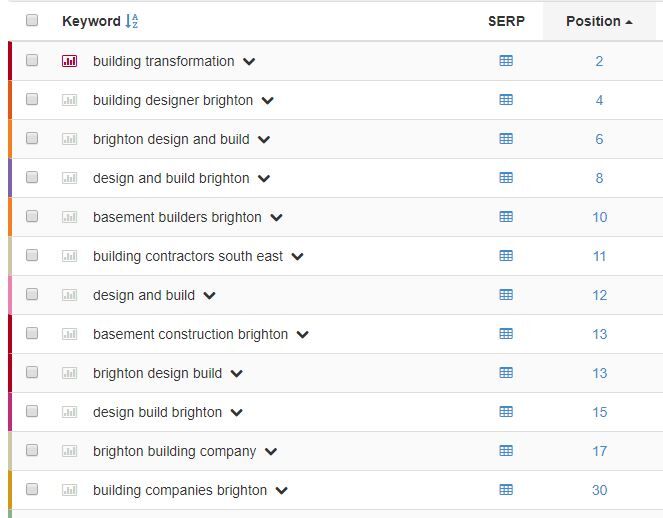Show chart for brighton building company

[x=69, y=451]
